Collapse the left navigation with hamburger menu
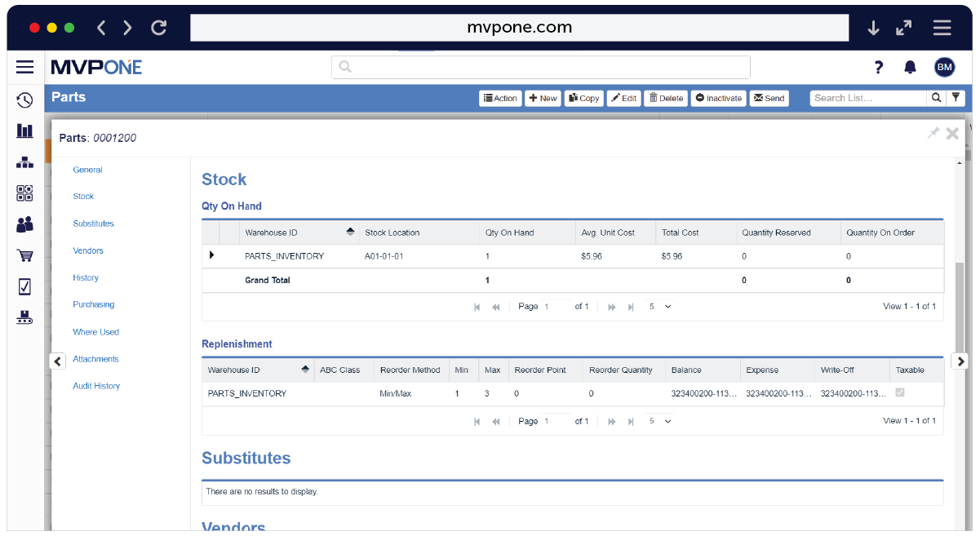 coord(24,67)
